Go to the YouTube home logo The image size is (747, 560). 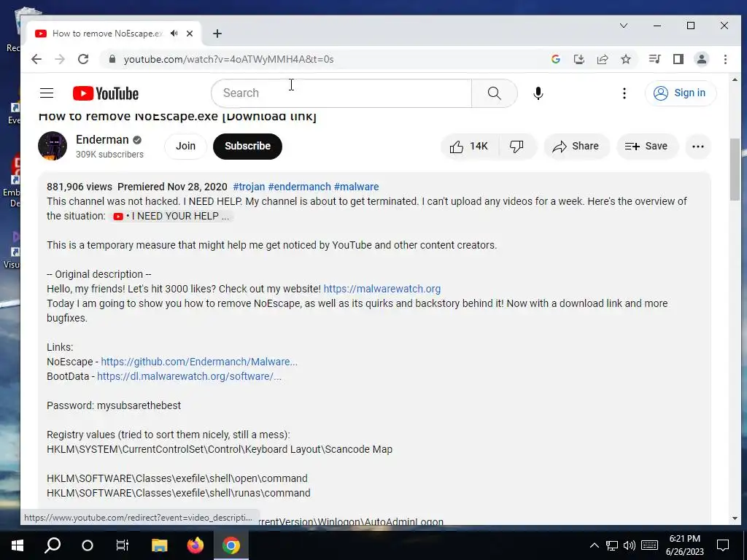pyautogui.click(x=106, y=93)
